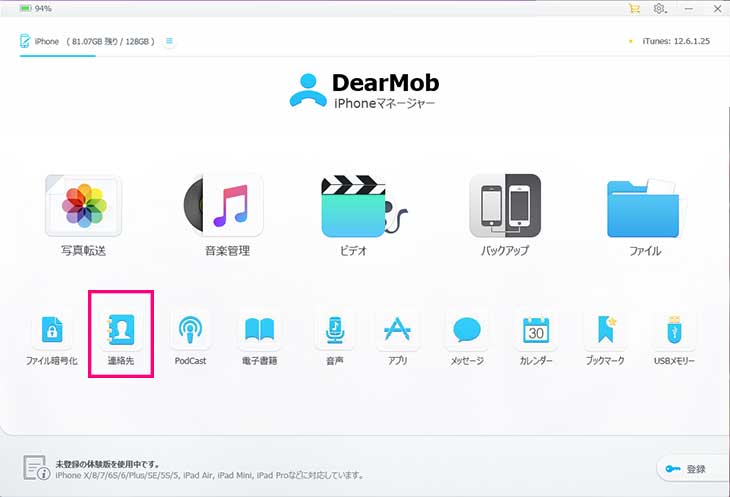Open the USBメモリー flash drive icon
Viewport: 730px width, 497px height.
tap(674, 330)
